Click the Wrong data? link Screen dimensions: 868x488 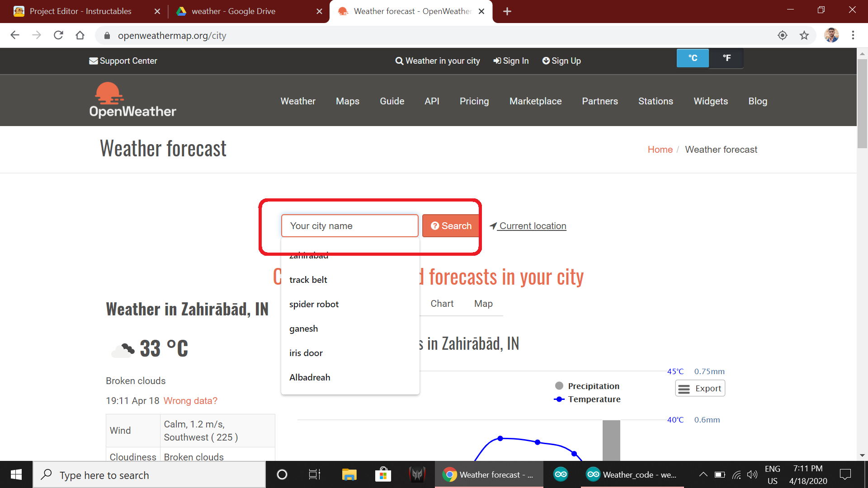pyautogui.click(x=190, y=401)
